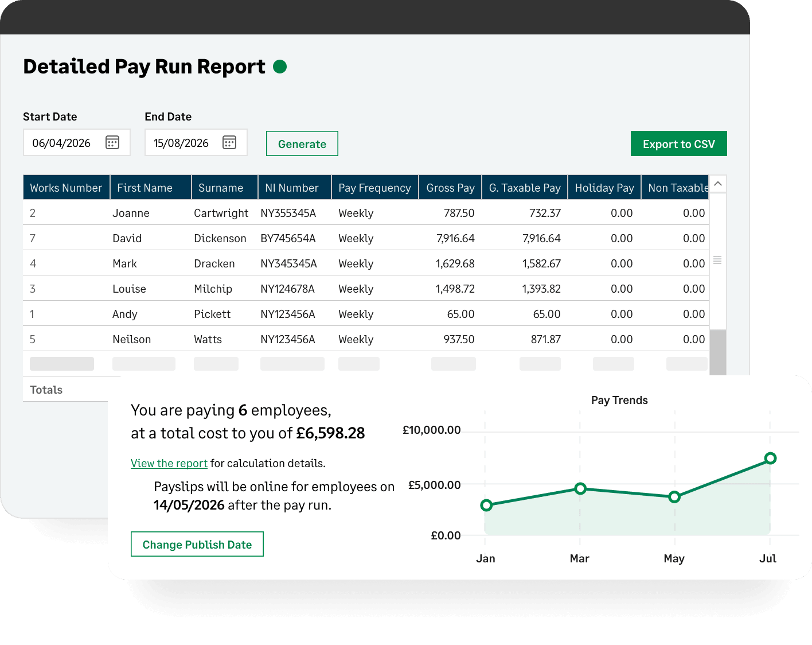
Task: Click the green status dot beside title
Action: click(x=280, y=67)
